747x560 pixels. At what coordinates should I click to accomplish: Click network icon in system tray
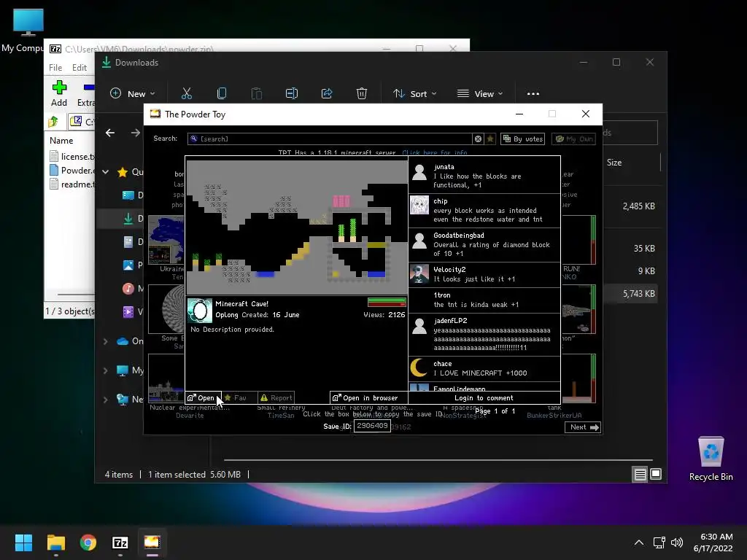[659, 542]
